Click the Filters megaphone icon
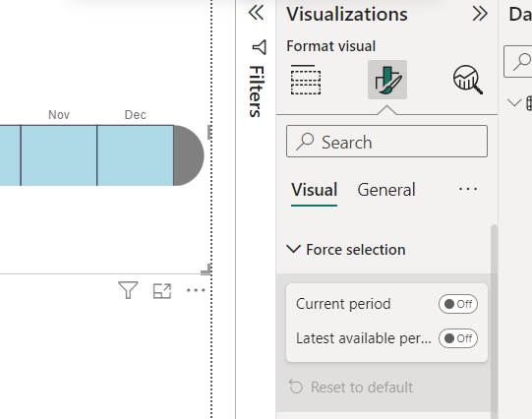This screenshot has height=419, width=532. (x=260, y=47)
